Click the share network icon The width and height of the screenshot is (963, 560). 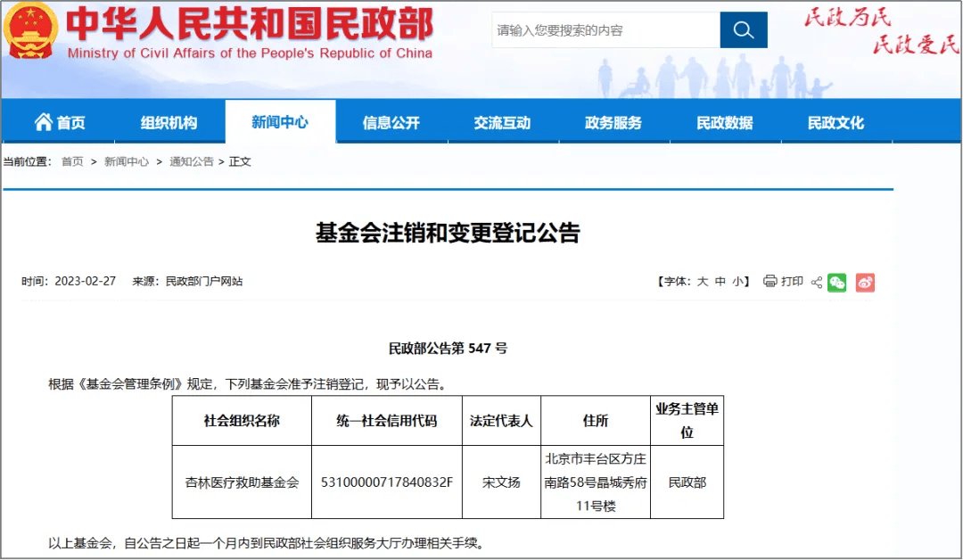coord(815,281)
